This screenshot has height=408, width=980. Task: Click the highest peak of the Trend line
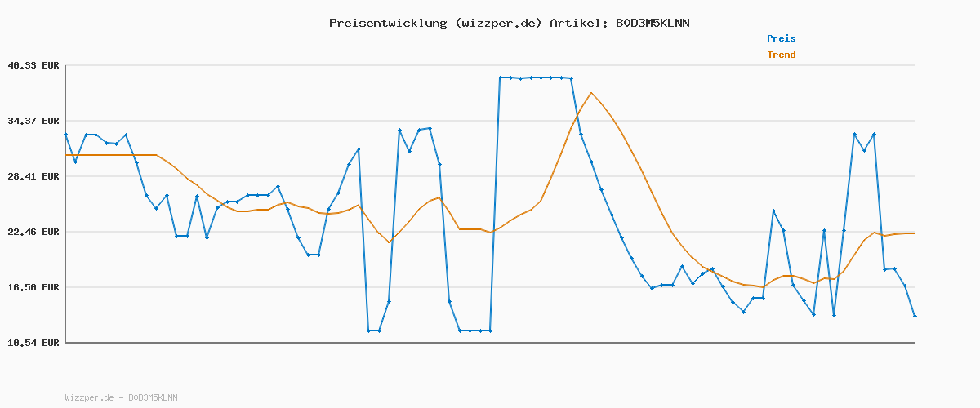591,93
